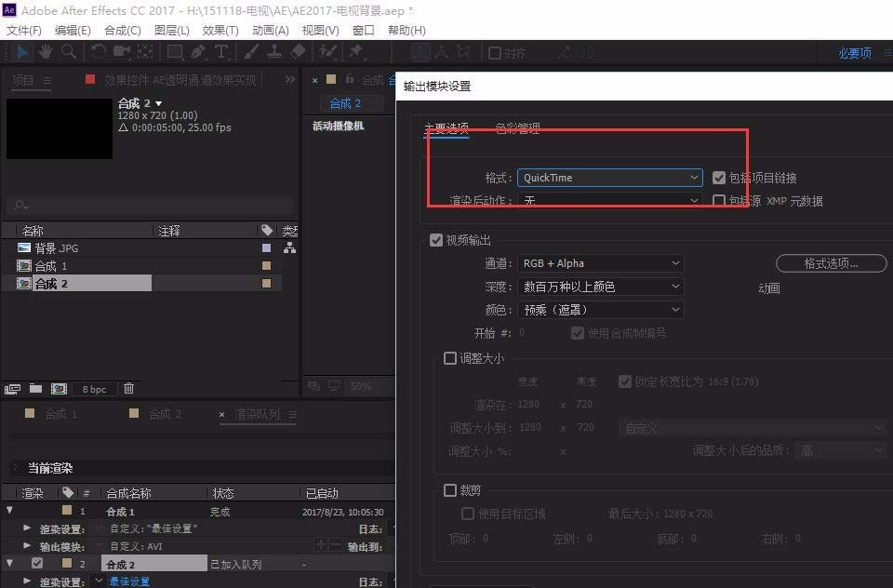The width and height of the screenshot is (893, 588).
Task: Select the Horizontal Type tool
Action: point(220,52)
